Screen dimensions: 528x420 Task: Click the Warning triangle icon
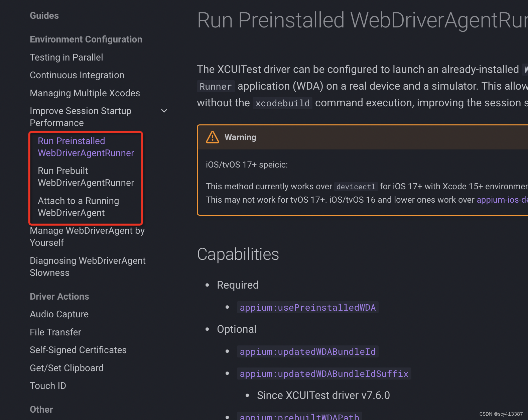tap(213, 137)
